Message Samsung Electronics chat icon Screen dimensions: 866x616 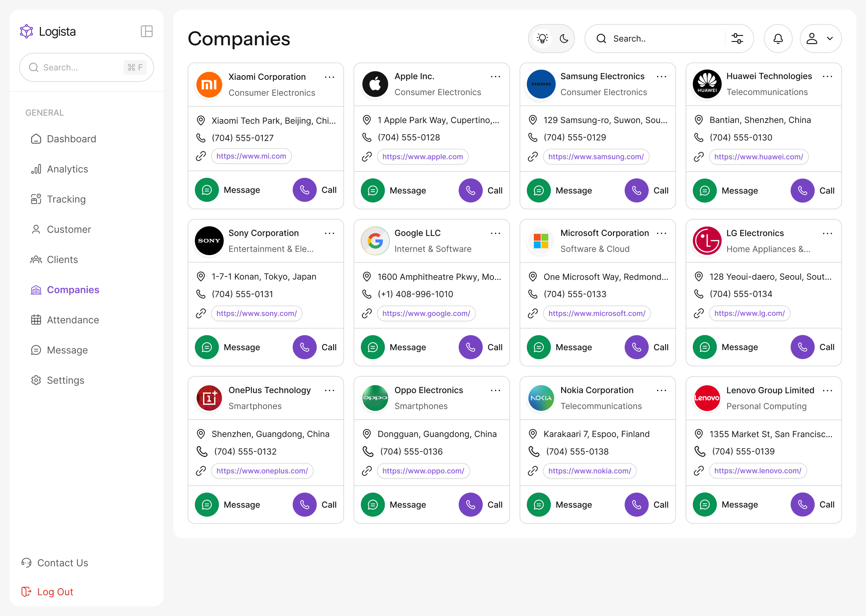[539, 190]
